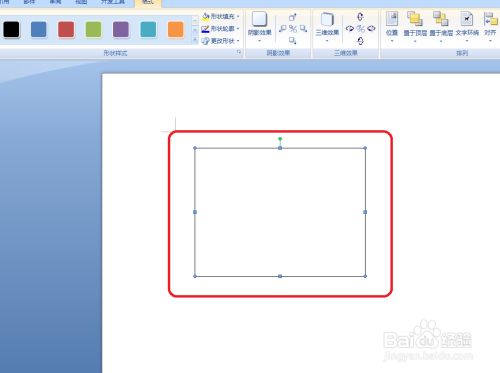Apply the orange shape style swatch
This screenshot has height=373, width=500.
click(x=175, y=29)
